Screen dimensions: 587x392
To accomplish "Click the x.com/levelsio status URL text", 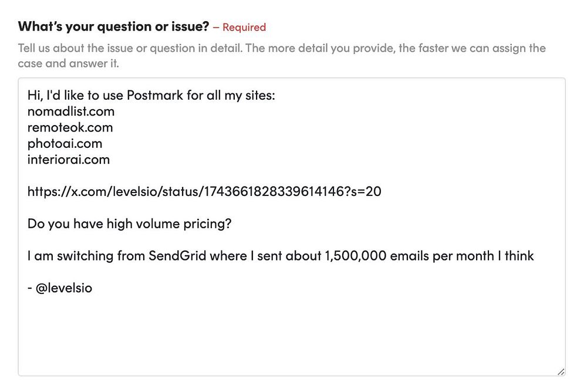I will (x=176, y=191).
